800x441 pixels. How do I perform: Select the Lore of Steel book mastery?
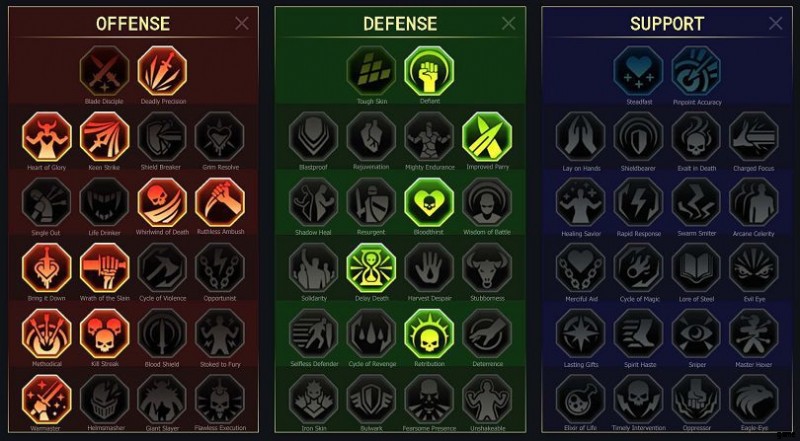point(696,268)
